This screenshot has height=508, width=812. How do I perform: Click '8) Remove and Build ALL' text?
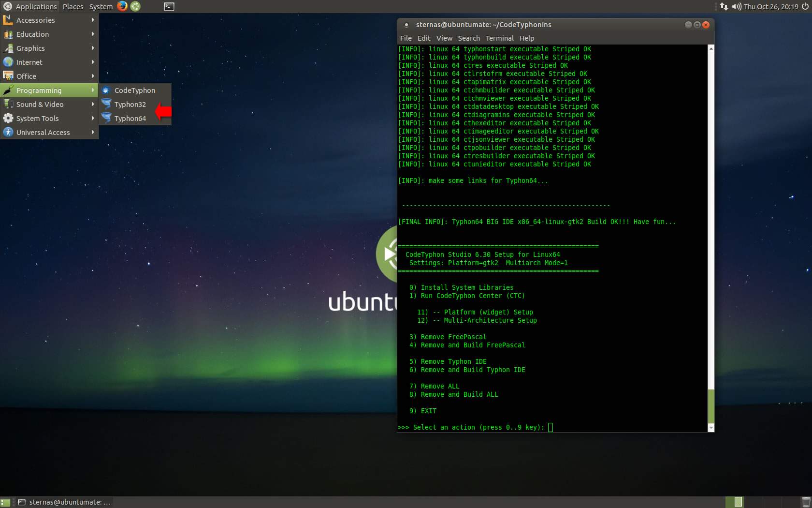tap(453, 394)
